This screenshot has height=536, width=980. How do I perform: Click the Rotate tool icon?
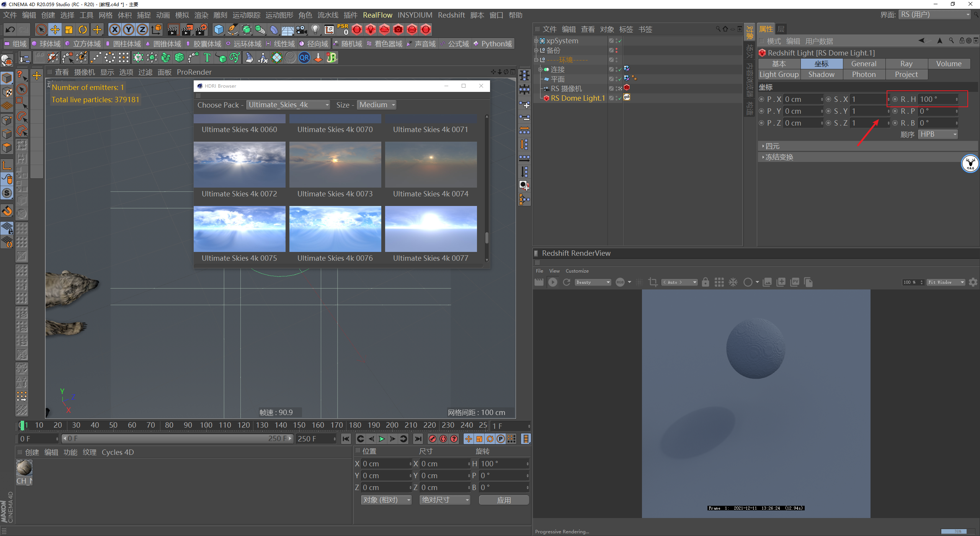[x=83, y=29]
